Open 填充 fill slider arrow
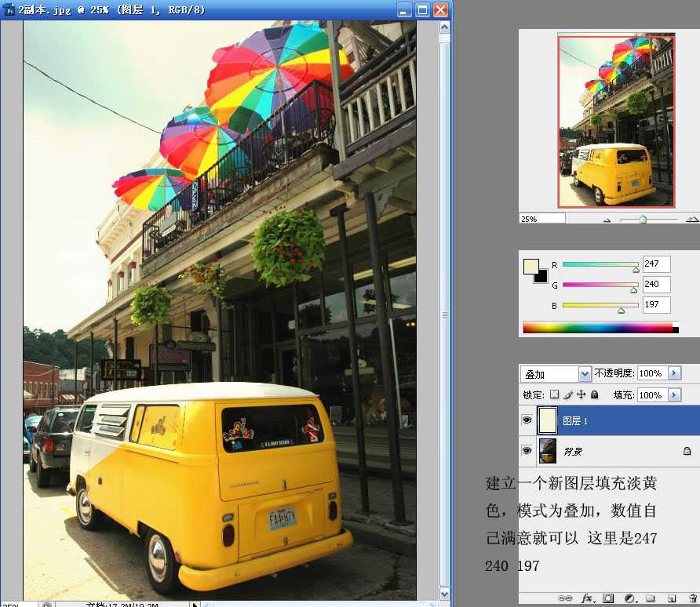 pos(674,394)
